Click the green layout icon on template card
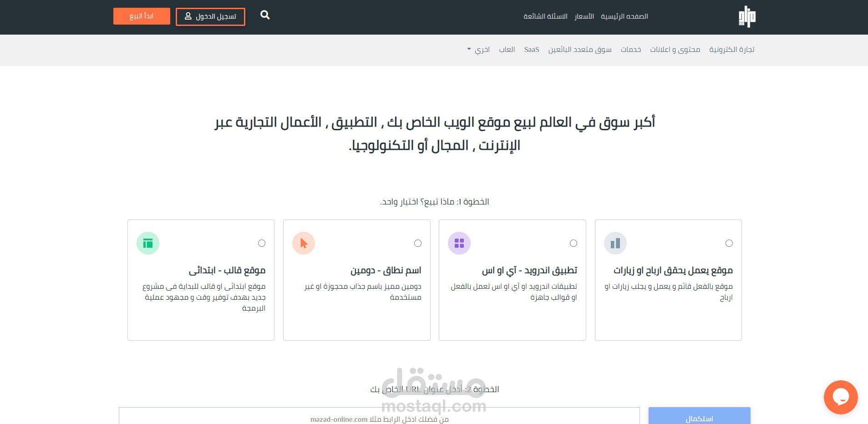The width and height of the screenshot is (868, 424). [x=148, y=243]
